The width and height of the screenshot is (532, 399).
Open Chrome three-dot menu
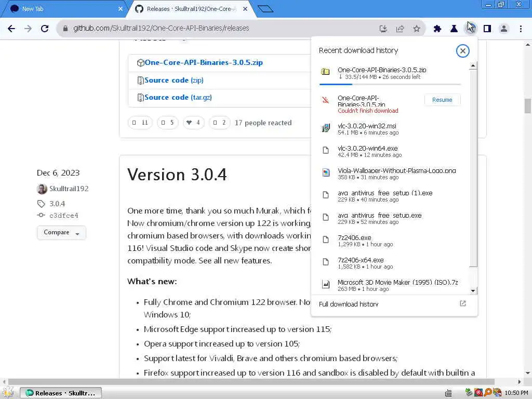(x=521, y=29)
